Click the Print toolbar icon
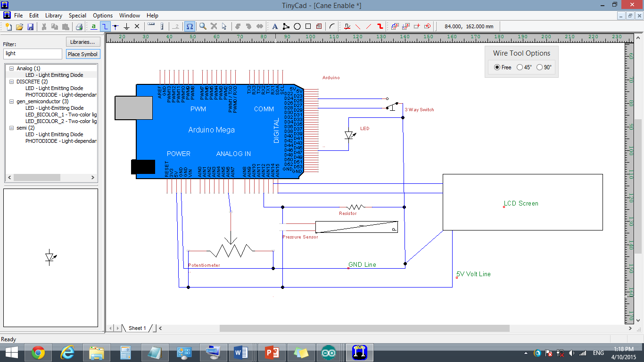The width and height of the screenshot is (644, 362). [79, 26]
